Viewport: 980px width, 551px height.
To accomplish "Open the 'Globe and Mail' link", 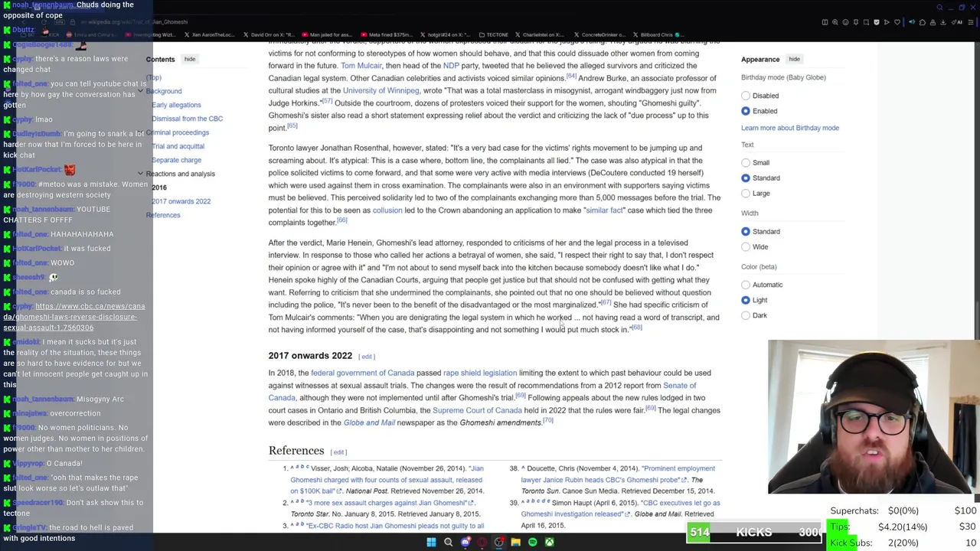I will coord(369,422).
